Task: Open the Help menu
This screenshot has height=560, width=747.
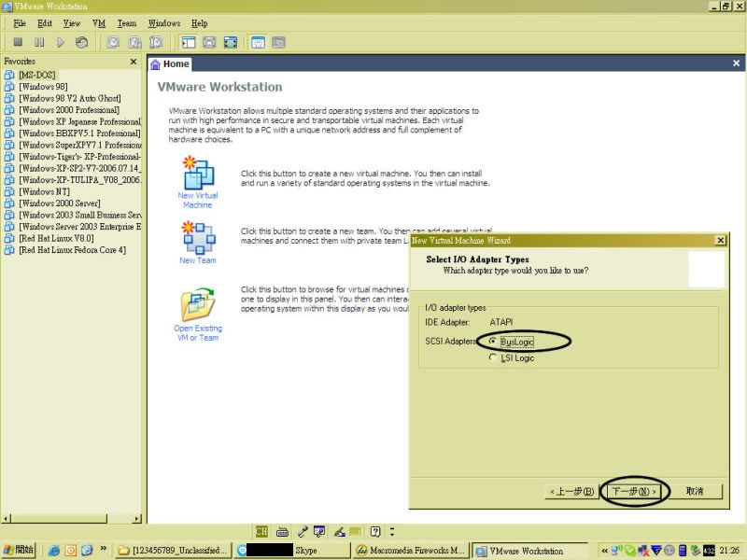Action: 200,23
